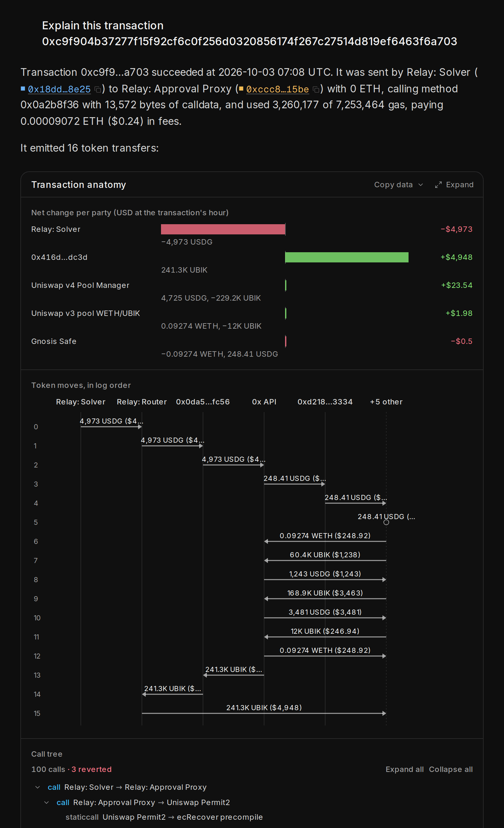The width and height of the screenshot is (504, 828).
Task: Click the self-transfer circle on row 5
Action: 386,522
